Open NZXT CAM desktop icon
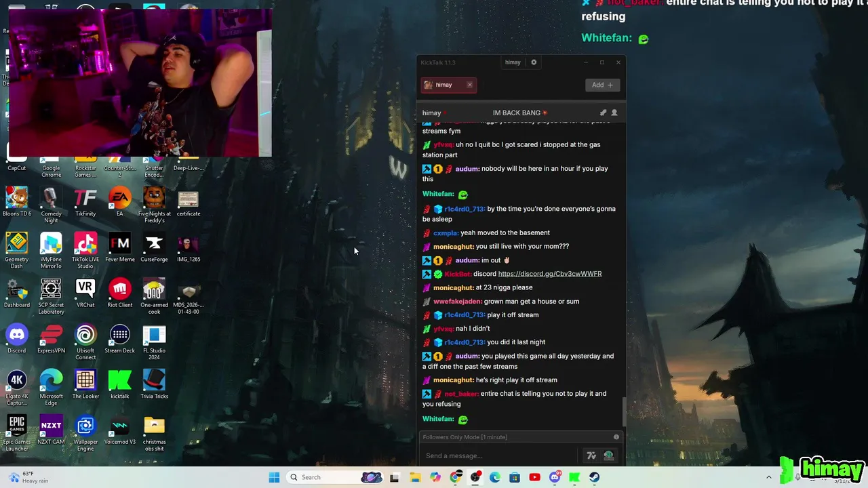The height and width of the screenshot is (488, 868). tap(51, 430)
